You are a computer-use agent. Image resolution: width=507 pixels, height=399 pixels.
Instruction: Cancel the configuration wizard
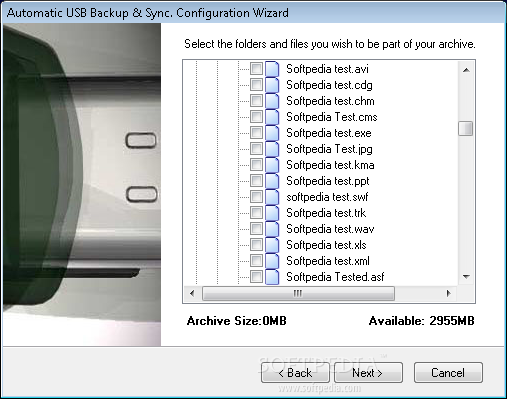click(x=448, y=373)
